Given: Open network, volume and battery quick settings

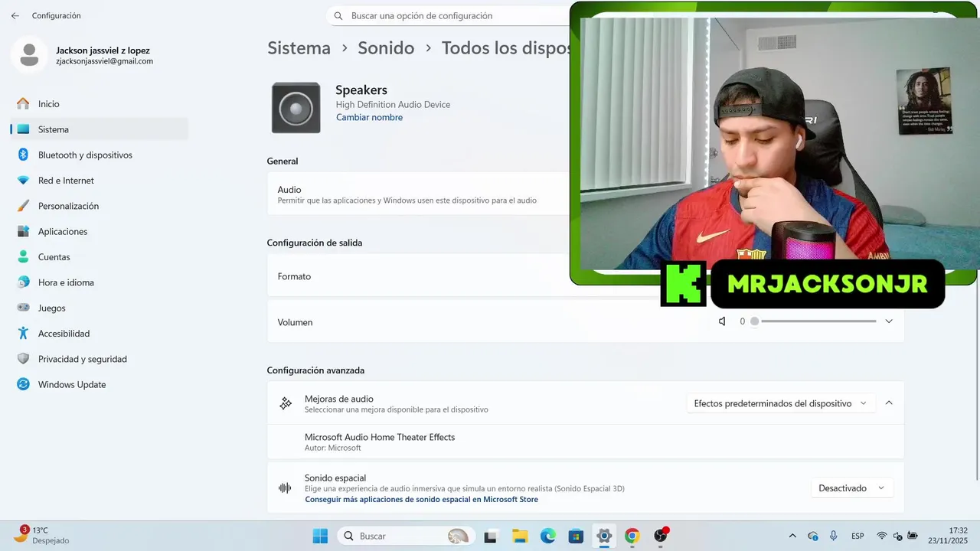Looking at the screenshot, I should (x=898, y=536).
